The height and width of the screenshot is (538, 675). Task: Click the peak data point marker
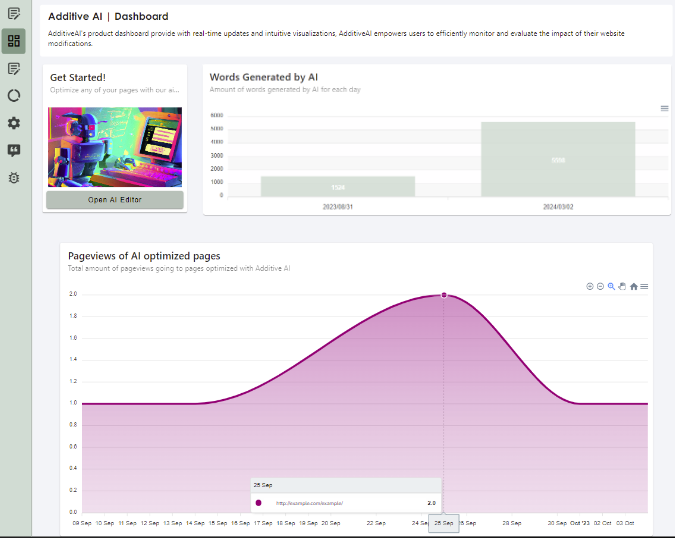click(x=444, y=295)
